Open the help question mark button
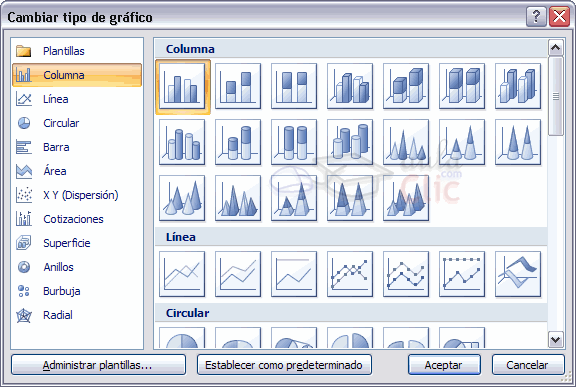Viewport: 576px width, 387px height. click(536, 17)
